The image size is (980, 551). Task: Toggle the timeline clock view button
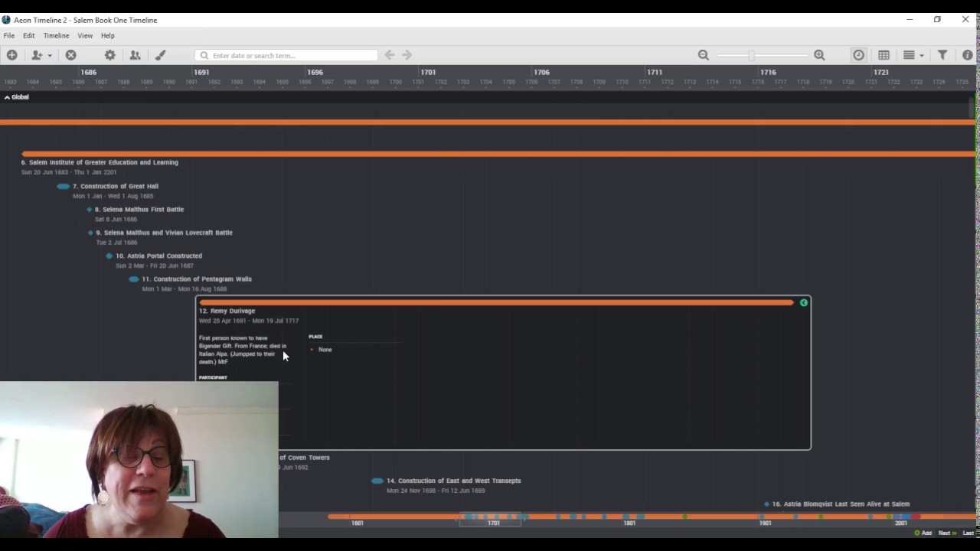[x=859, y=55]
